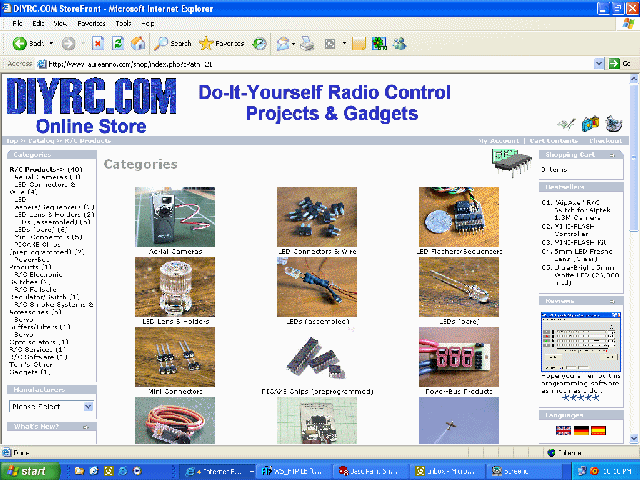Open the Manufacturers Please Select dropdown

click(x=52, y=407)
